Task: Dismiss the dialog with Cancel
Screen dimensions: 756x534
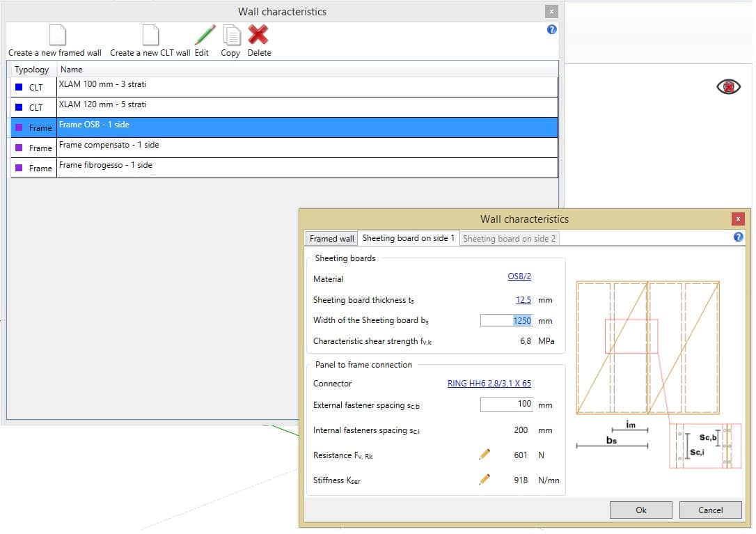Action: click(710, 510)
